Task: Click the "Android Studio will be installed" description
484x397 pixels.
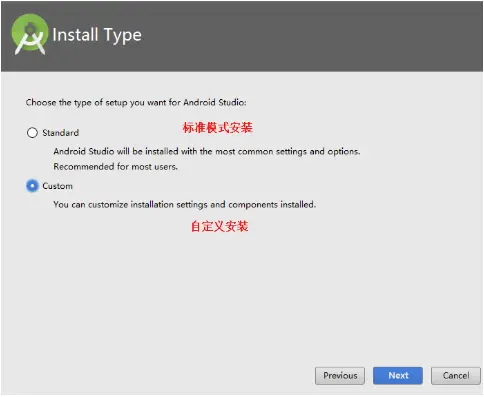Action: click(207, 151)
